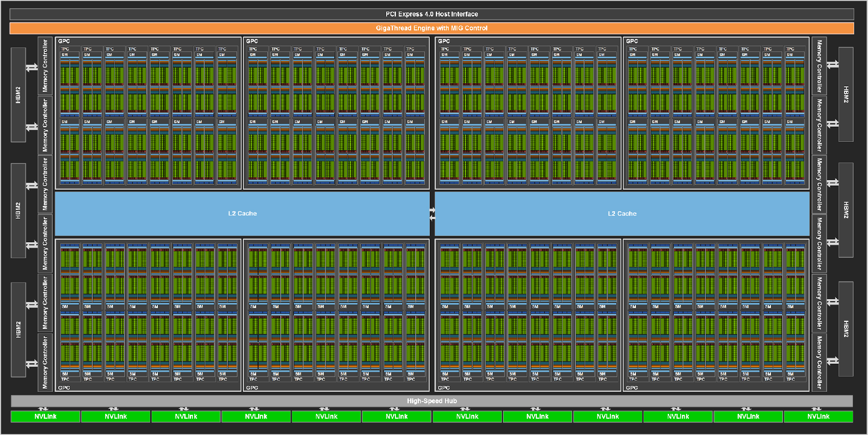The width and height of the screenshot is (868, 435).
Task: Click the top HBM2 block on the left side
Action: tap(18, 95)
